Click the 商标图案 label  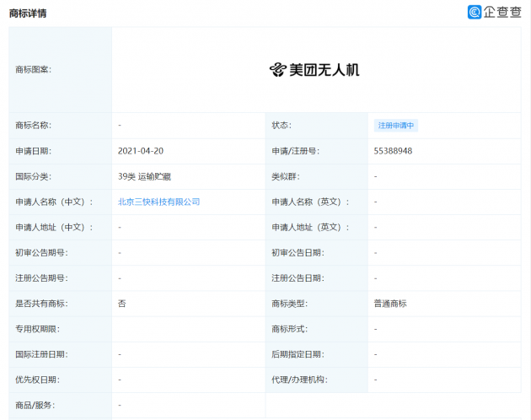[33, 70]
